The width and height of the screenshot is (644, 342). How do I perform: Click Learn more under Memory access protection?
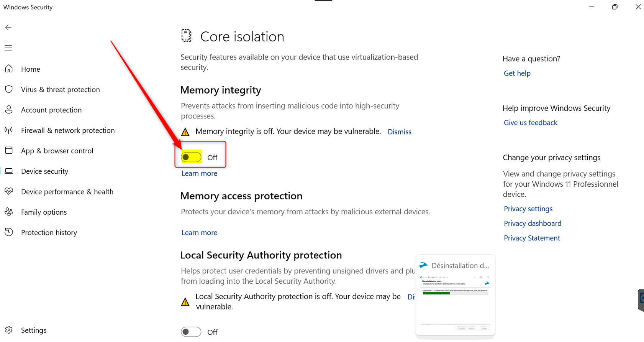(199, 233)
